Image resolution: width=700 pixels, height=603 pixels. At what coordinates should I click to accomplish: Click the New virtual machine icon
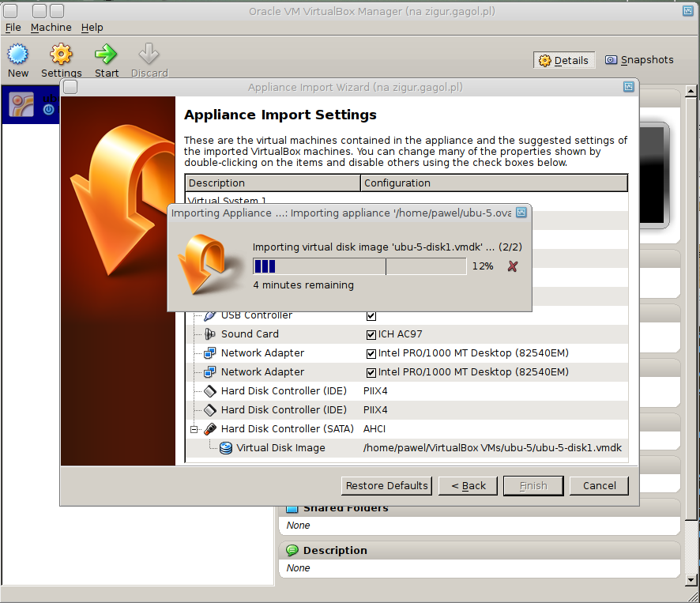[x=17, y=55]
